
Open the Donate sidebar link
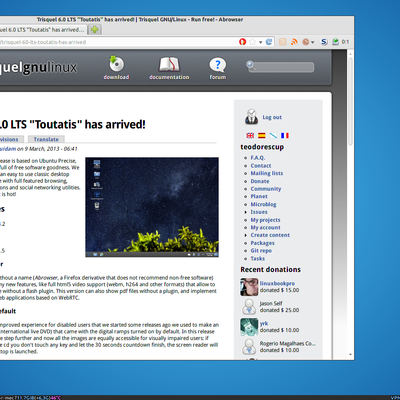click(x=260, y=181)
